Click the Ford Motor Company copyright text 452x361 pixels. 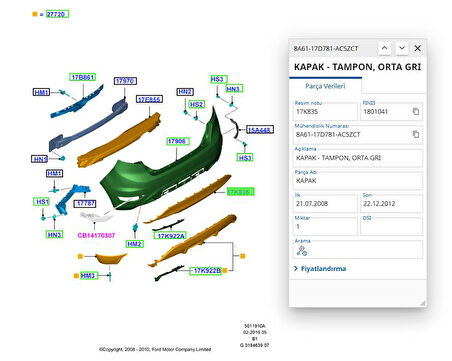(x=155, y=349)
